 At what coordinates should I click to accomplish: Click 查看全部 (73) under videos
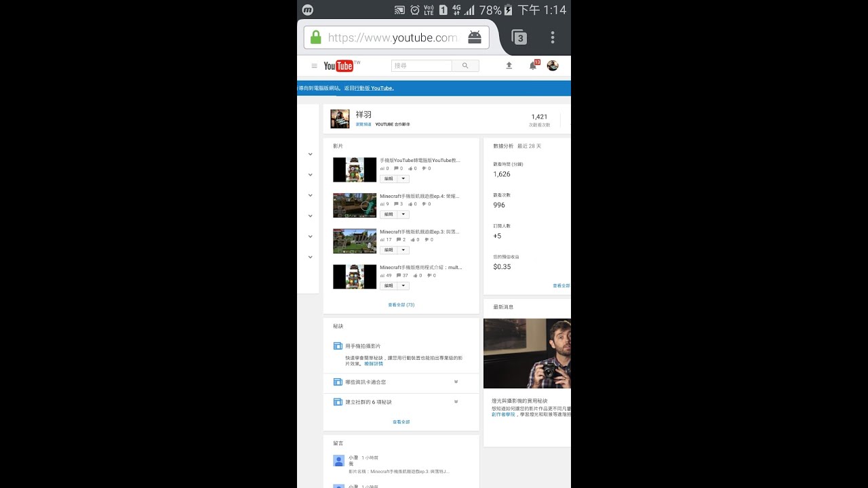click(401, 305)
